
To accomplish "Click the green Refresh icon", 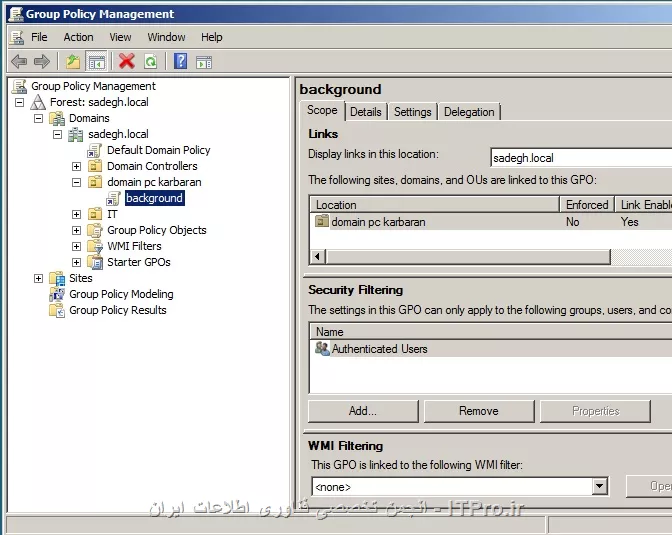I will 151,61.
